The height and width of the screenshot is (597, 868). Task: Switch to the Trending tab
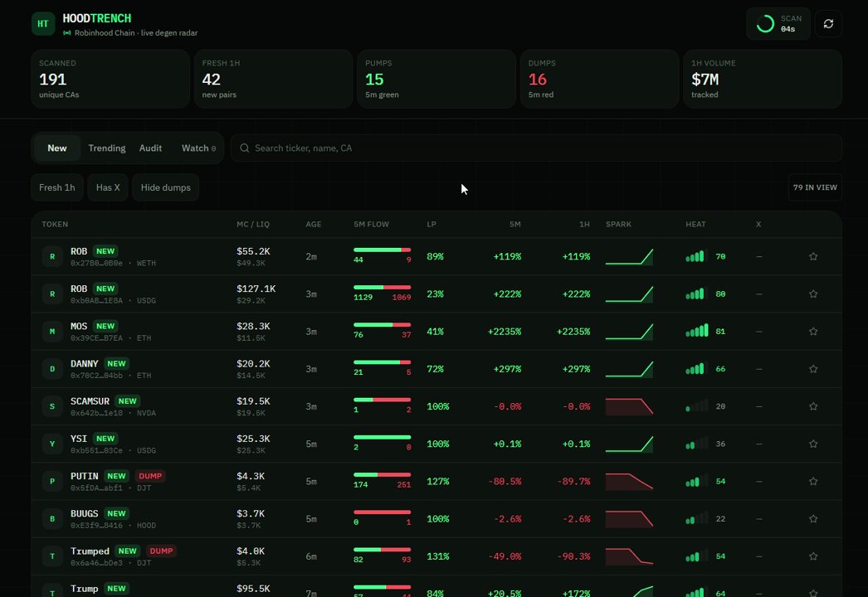click(x=107, y=148)
